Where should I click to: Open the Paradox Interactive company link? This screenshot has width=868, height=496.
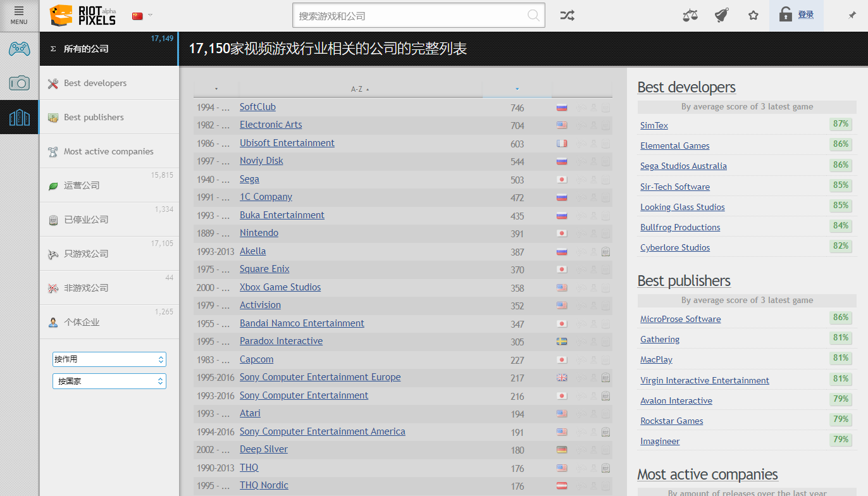281,341
